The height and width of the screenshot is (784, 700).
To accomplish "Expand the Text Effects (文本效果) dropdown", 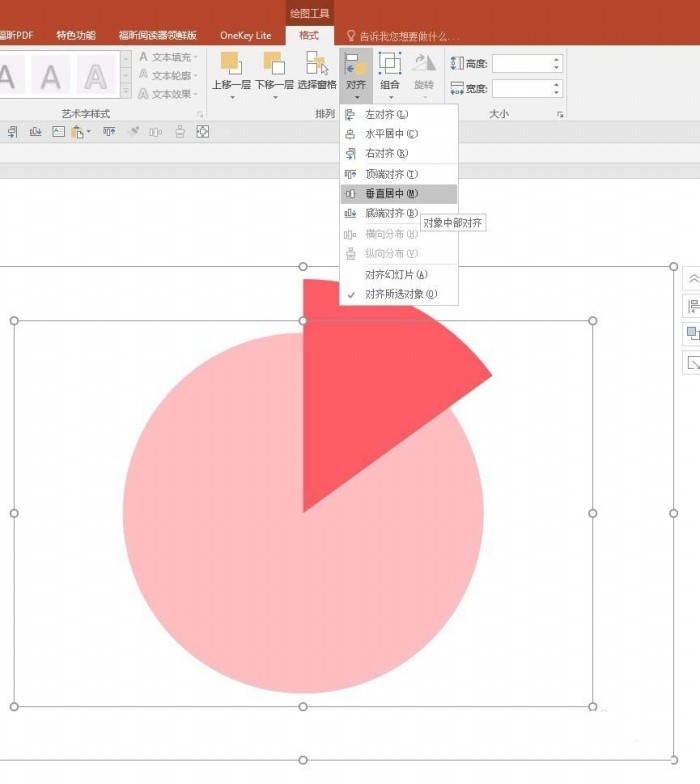I will click(168, 94).
